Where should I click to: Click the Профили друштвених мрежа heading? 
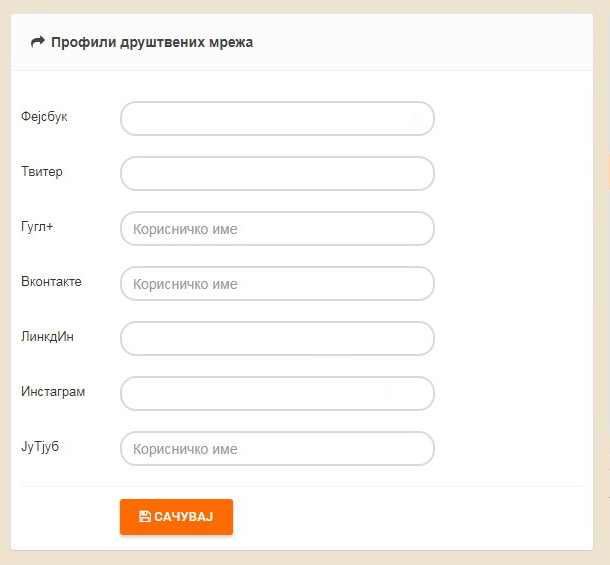click(x=152, y=42)
